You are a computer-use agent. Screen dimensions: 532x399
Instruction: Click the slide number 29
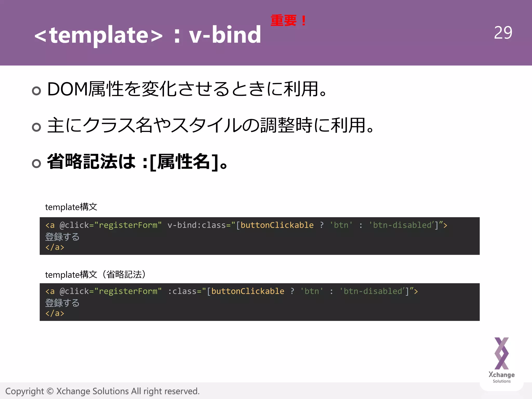[x=503, y=33]
